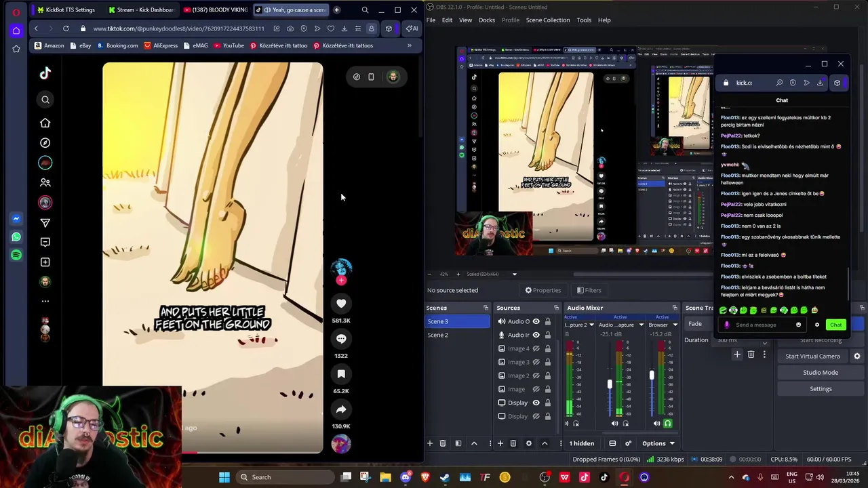Open Kick chat settings gear icon
Image resolution: width=868 pixels, height=488 pixels.
click(816, 325)
